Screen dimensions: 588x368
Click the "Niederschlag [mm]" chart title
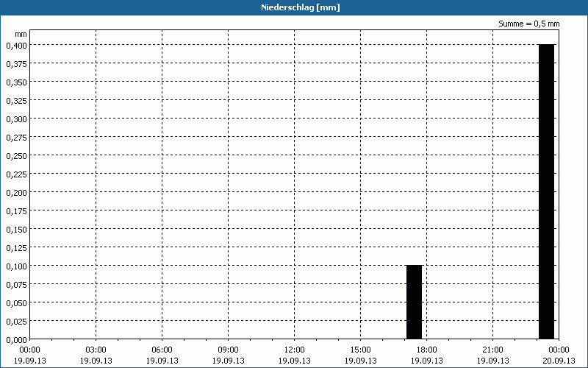301,7
